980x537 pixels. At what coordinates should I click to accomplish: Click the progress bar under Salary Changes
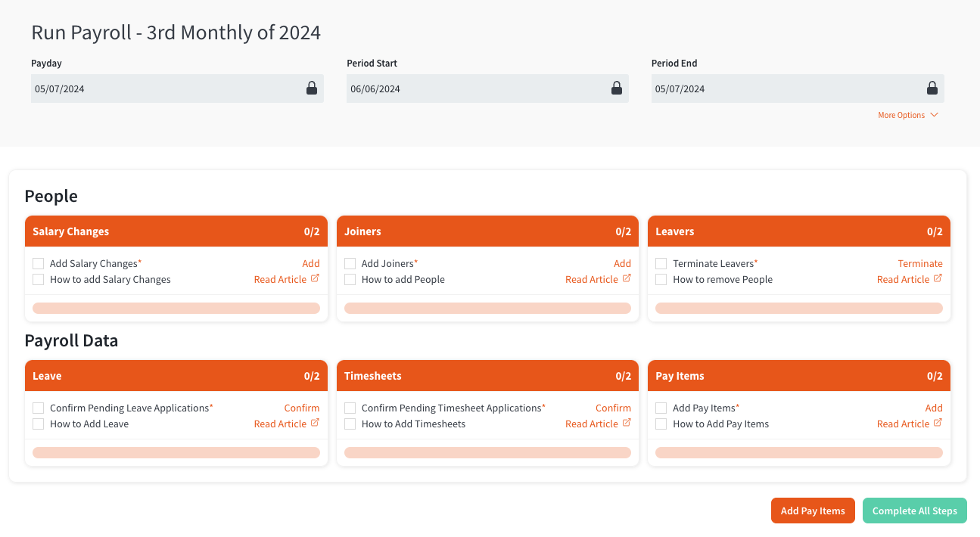(176, 308)
